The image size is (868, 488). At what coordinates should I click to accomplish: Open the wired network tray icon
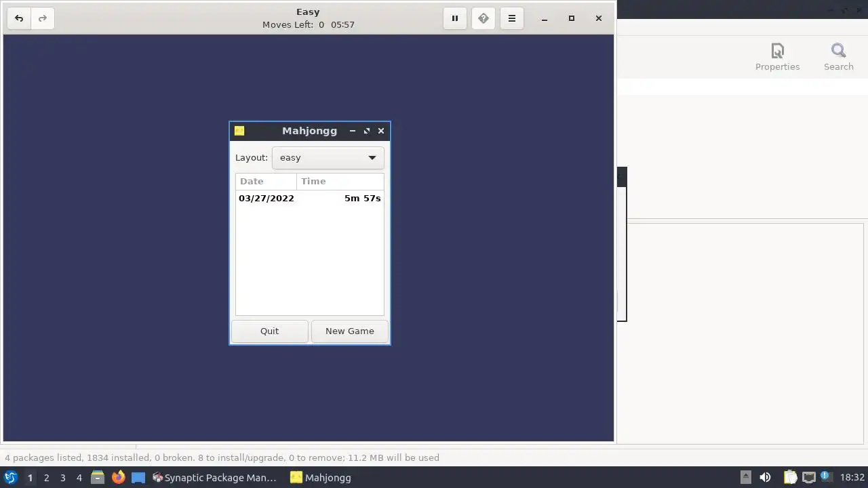[808, 478]
